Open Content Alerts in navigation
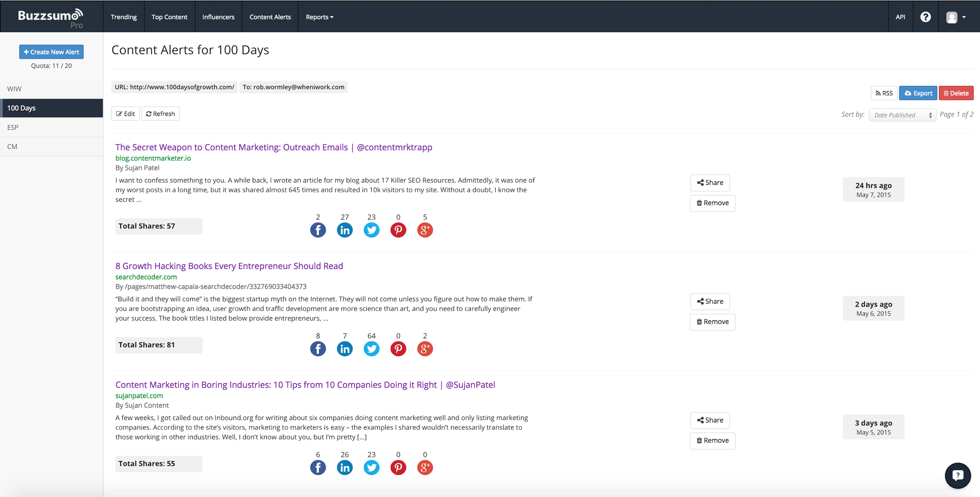The width and height of the screenshot is (980, 497). pos(270,17)
